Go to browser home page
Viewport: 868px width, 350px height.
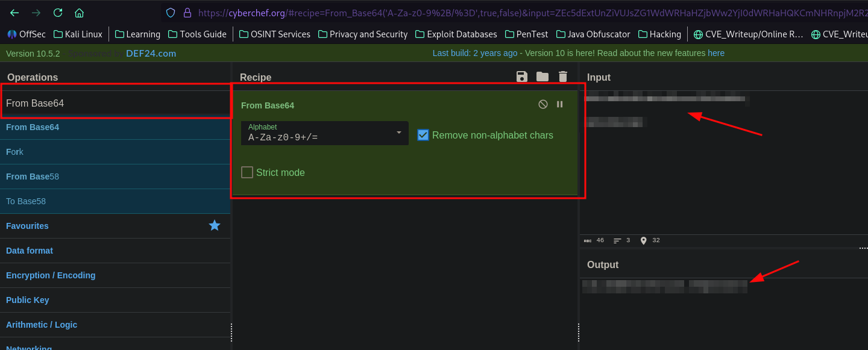coord(79,13)
